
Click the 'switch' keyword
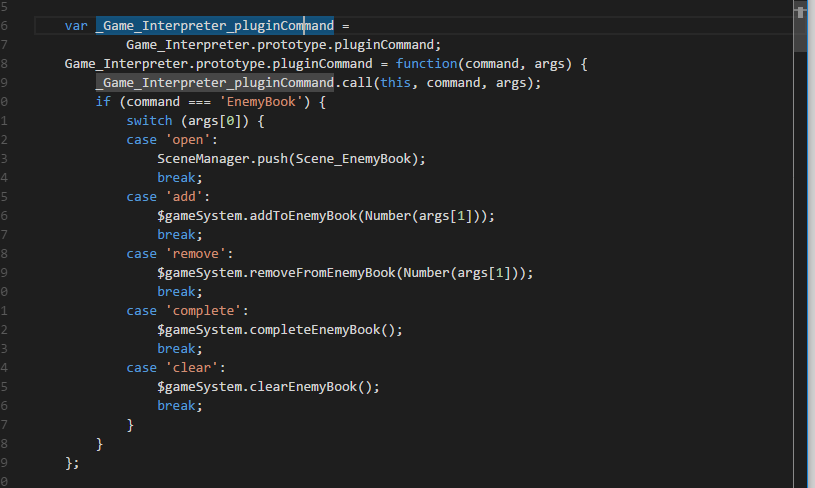pyautogui.click(x=149, y=121)
